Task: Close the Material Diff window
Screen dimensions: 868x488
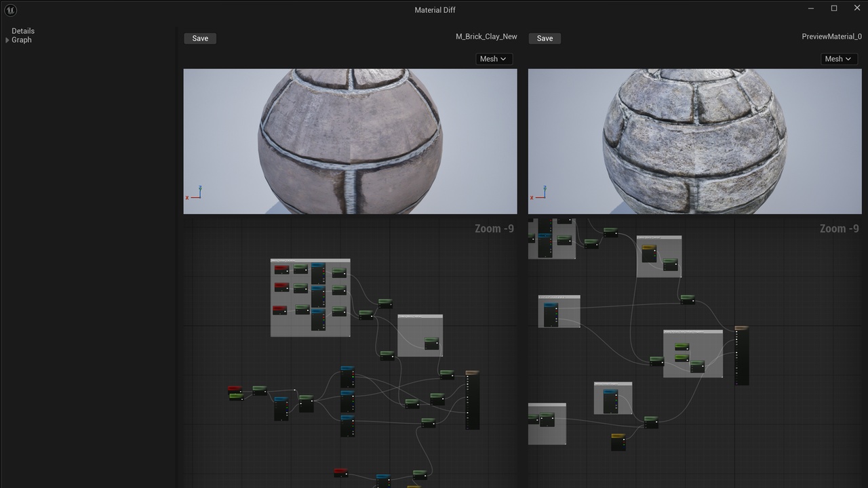Action: (x=856, y=8)
